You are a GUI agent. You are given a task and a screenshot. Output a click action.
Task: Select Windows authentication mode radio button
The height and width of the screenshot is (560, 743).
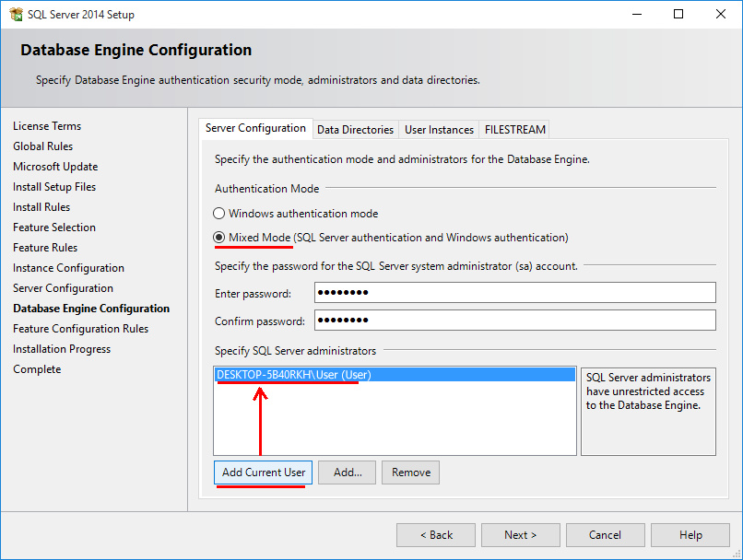pyautogui.click(x=218, y=214)
